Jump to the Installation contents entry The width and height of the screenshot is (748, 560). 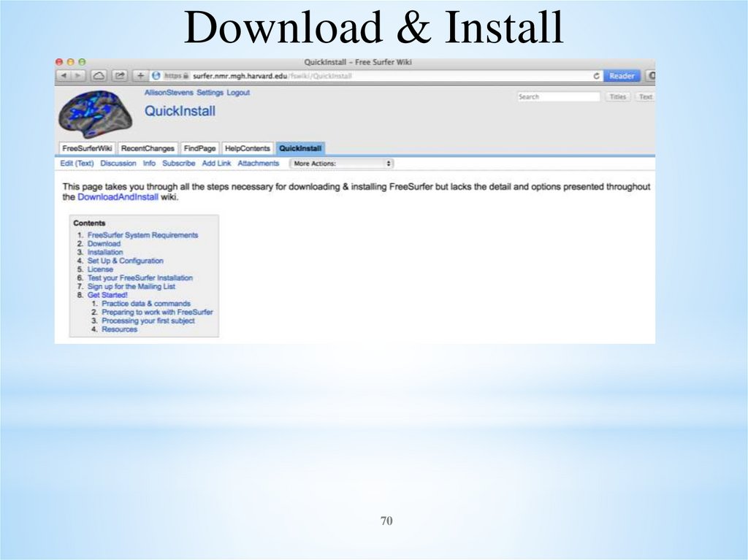pos(105,253)
